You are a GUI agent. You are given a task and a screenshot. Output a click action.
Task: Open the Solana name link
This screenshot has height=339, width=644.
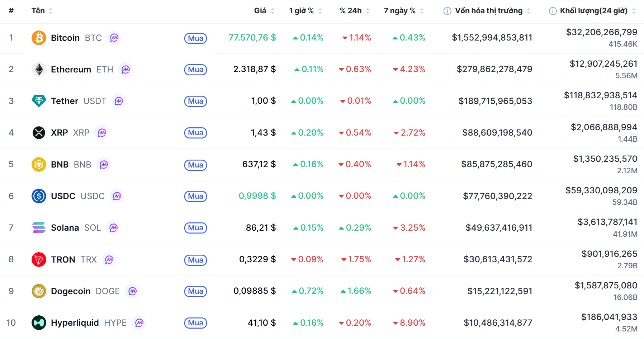[x=65, y=227]
